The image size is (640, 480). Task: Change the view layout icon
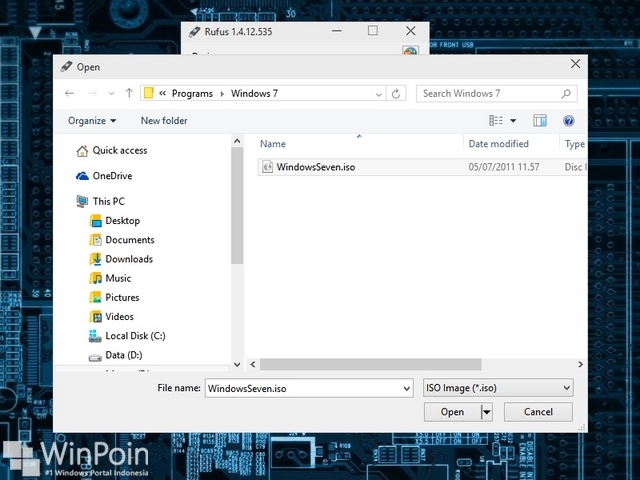point(496,120)
